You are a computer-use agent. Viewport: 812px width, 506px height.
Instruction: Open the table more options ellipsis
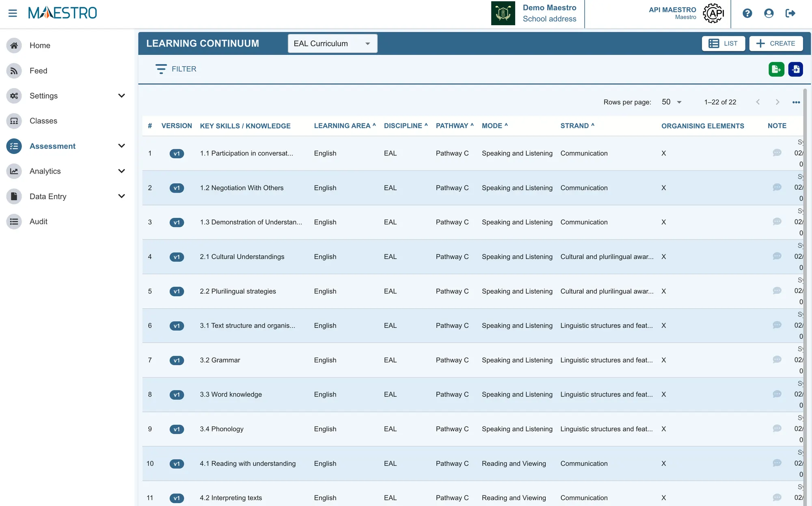(796, 102)
